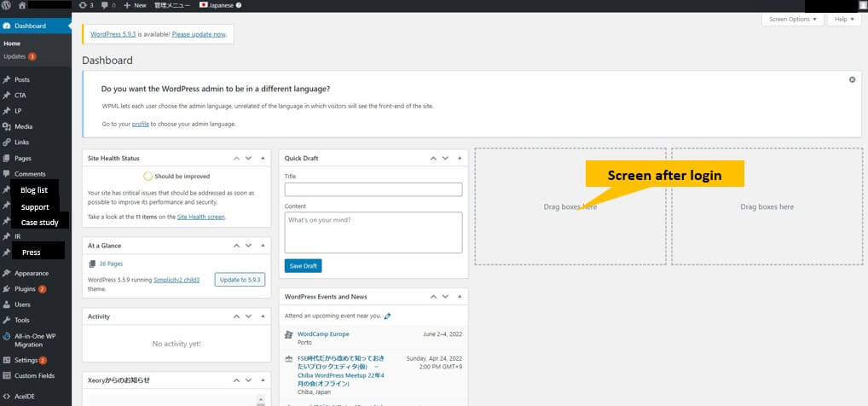
Task: Open the site home icon
Action: (21, 5)
